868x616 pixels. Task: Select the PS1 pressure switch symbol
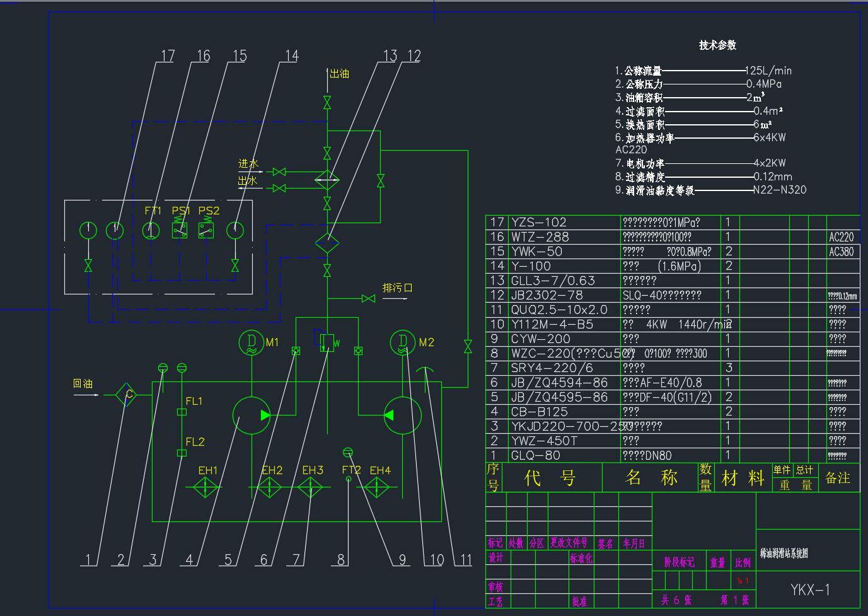coord(180,230)
